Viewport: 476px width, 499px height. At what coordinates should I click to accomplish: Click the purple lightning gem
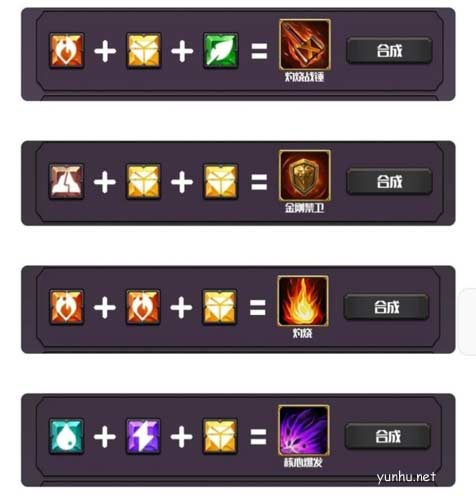pos(143,436)
